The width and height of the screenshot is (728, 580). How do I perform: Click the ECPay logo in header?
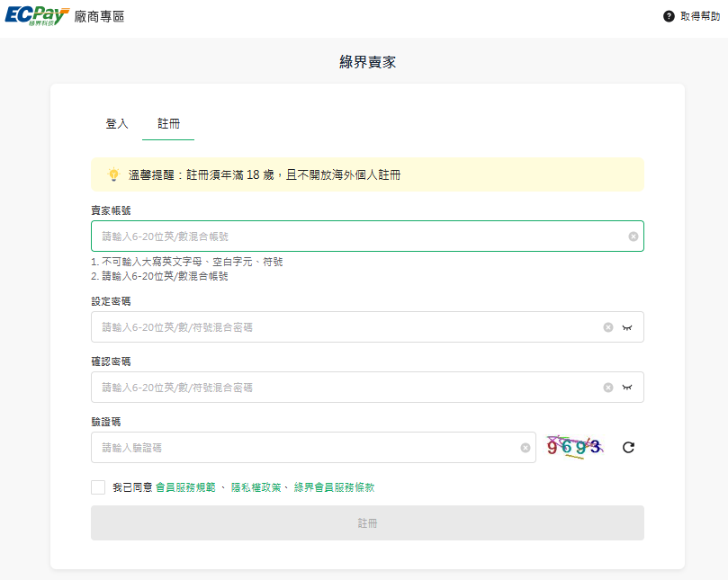coord(36,16)
